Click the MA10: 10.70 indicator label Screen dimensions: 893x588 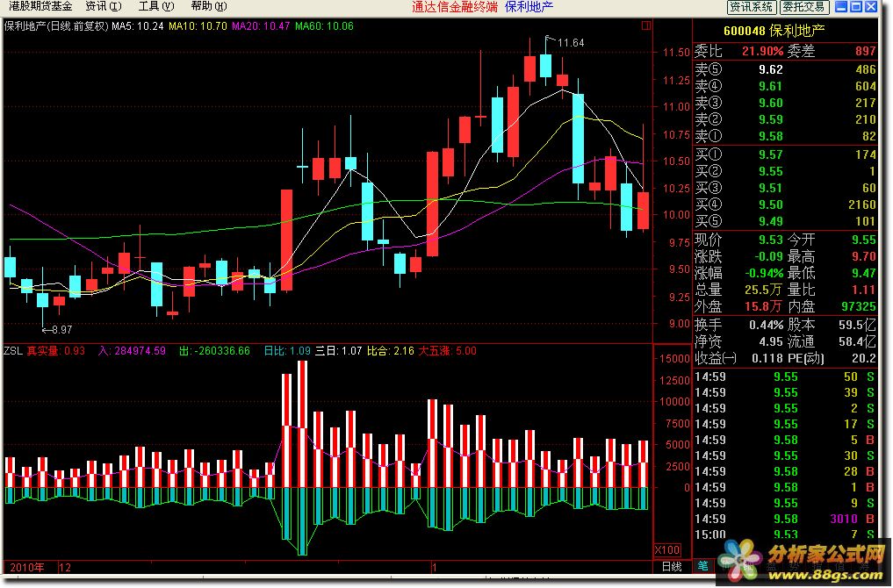coord(198,26)
